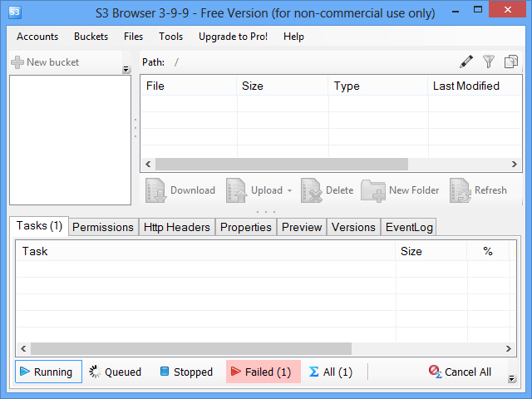532x399 pixels.
Task: Click the Download button label
Action: coord(193,190)
